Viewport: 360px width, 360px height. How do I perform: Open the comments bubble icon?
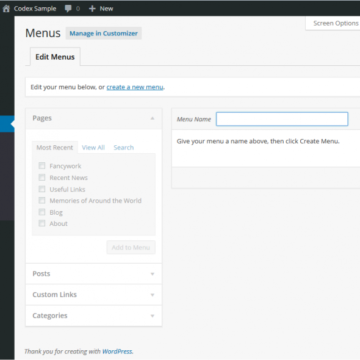[x=68, y=9]
